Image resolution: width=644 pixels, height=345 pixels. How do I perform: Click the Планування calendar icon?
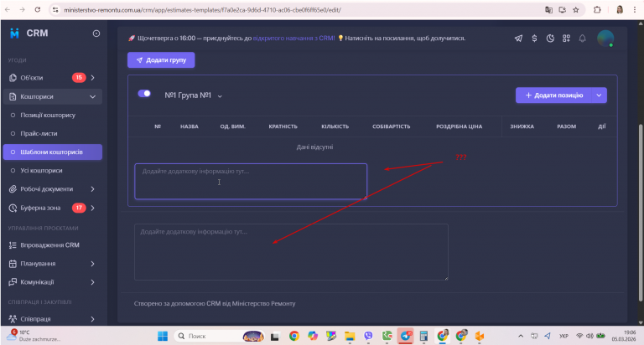click(x=13, y=264)
